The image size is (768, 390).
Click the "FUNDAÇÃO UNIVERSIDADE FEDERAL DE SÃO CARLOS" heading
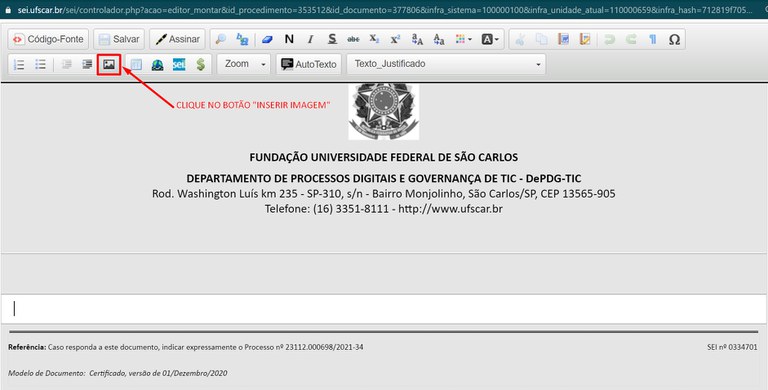pyautogui.click(x=384, y=157)
